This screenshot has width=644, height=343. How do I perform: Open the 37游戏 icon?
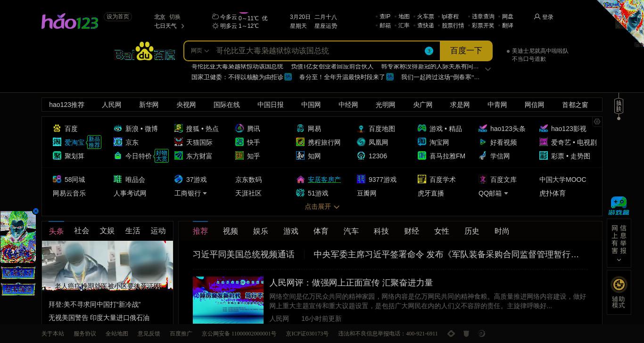[x=179, y=179]
